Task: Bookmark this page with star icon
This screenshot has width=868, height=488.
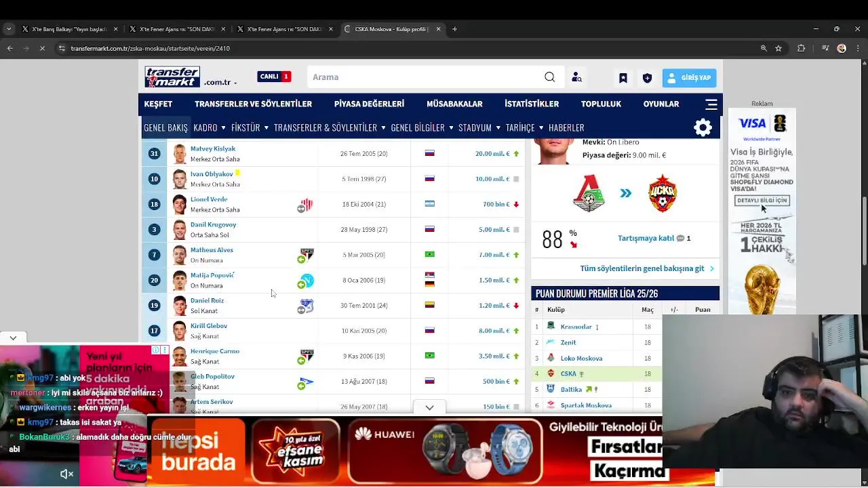Action: tap(778, 48)
